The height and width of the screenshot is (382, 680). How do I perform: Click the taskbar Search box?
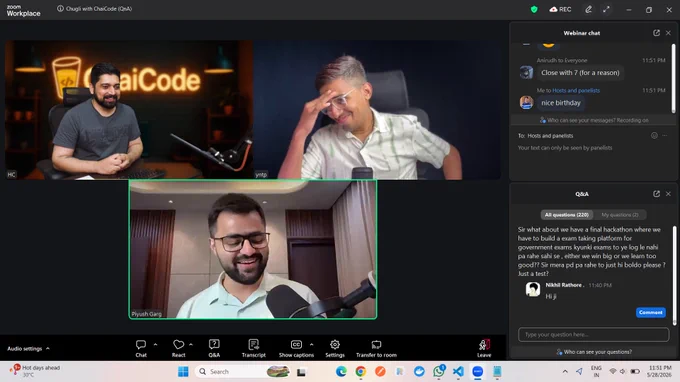point(243,372)
